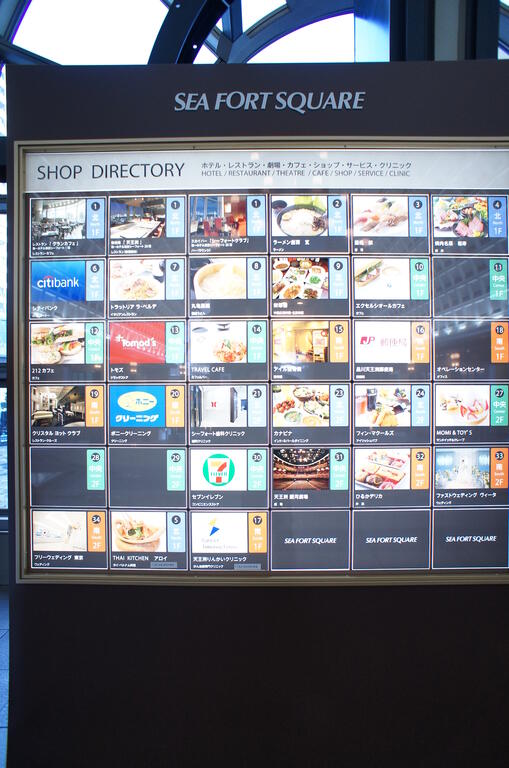Select number 14 badge on Travel Cafe tile

256,342
